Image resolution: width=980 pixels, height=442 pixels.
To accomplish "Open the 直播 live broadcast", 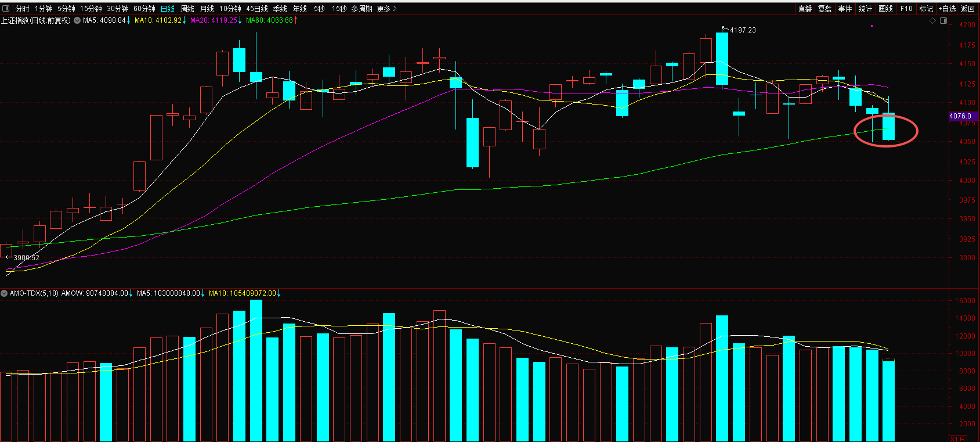I will (805, 9).
